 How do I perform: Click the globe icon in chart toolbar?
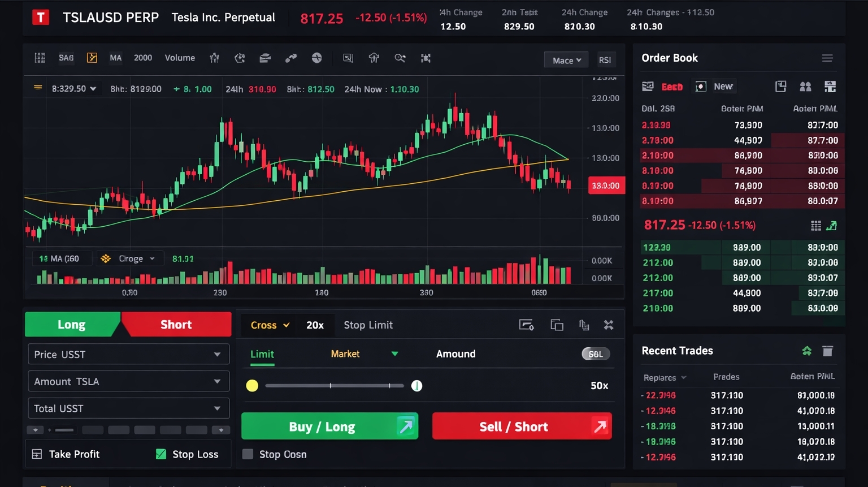(x=317, y=58)
